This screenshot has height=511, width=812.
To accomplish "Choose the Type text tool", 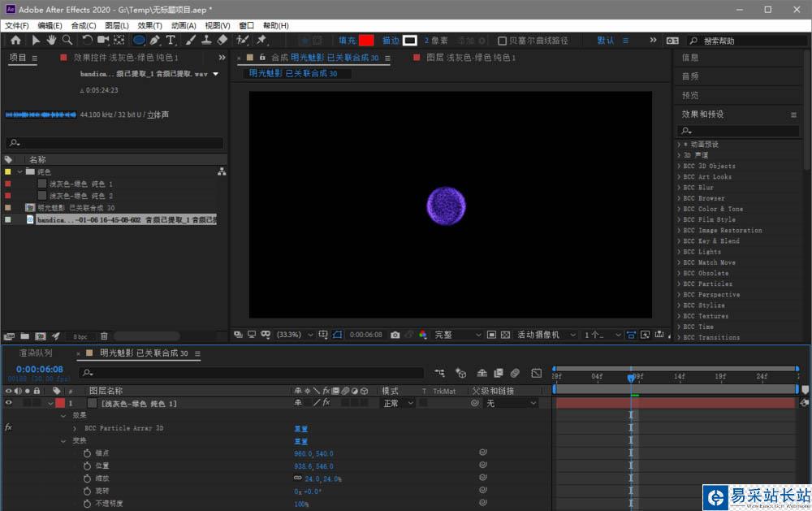I will pyautogui.click(x=171, y=40).
